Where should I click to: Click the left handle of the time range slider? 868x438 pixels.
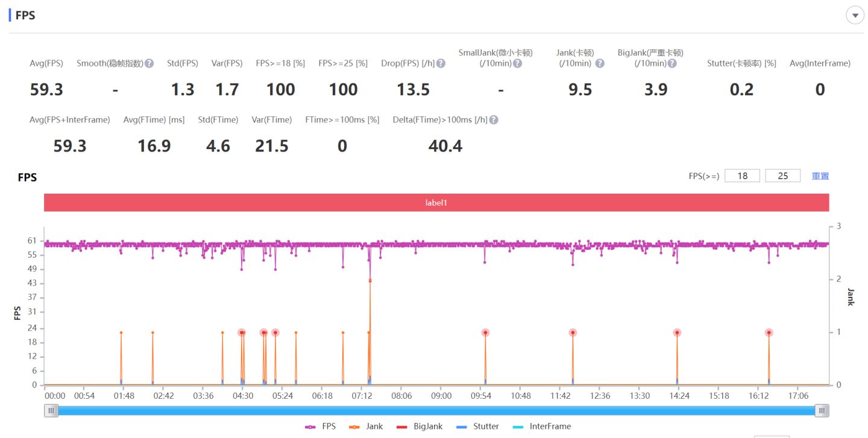(x=51, y=411)
